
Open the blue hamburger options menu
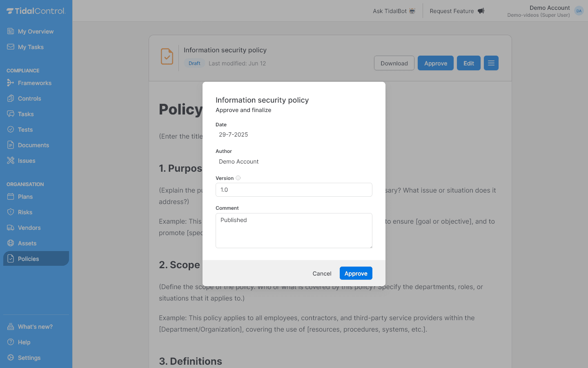tap(491, 63)
